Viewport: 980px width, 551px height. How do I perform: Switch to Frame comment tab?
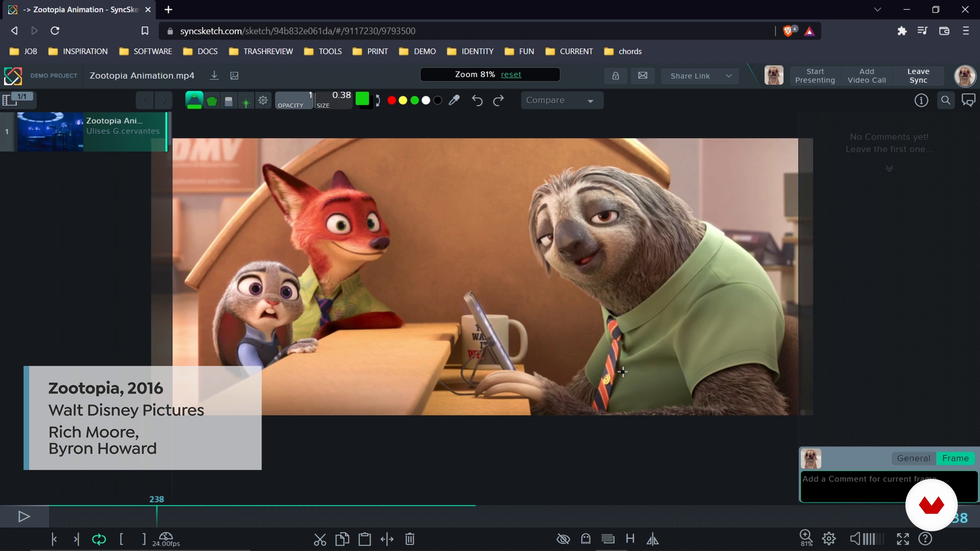[955, 459]
